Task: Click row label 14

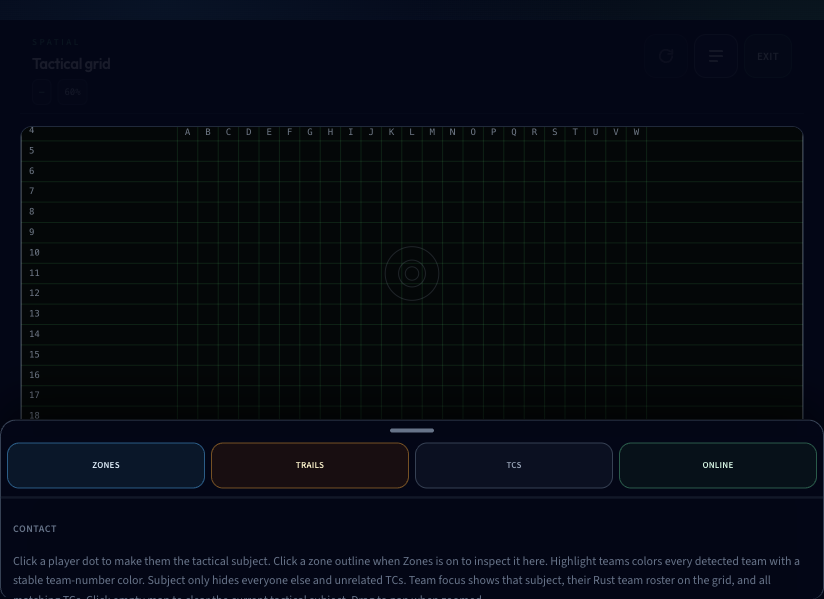Action: (34, 334)
